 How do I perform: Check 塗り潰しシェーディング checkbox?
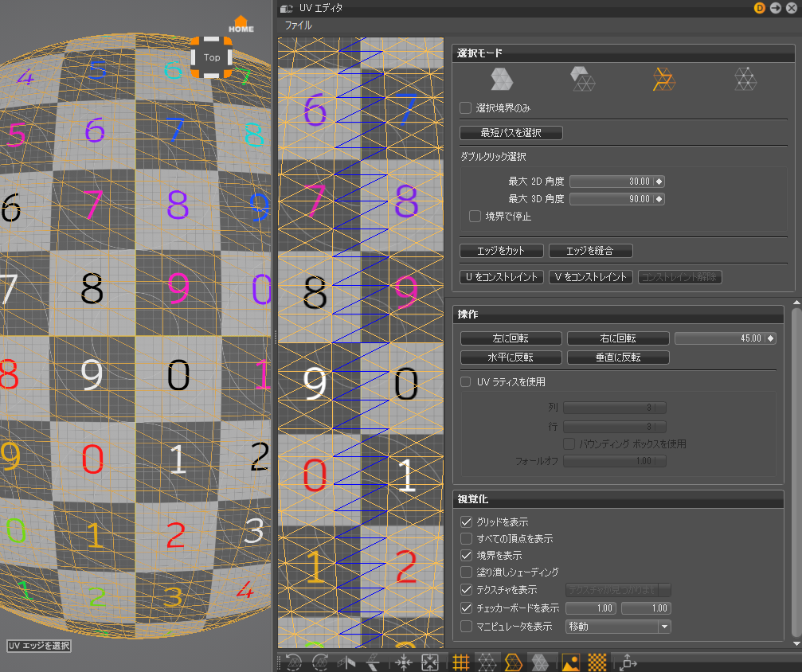(466, 572)
